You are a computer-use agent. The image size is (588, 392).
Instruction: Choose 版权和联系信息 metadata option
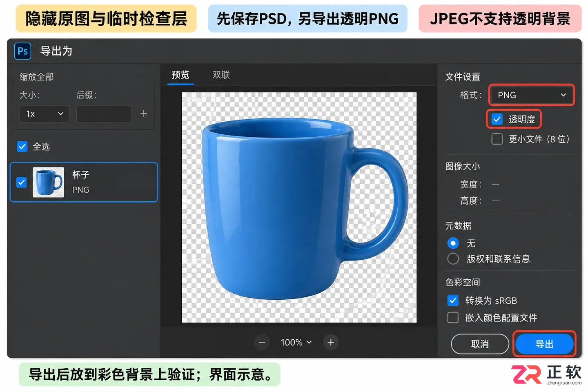[x=453, y=259]
